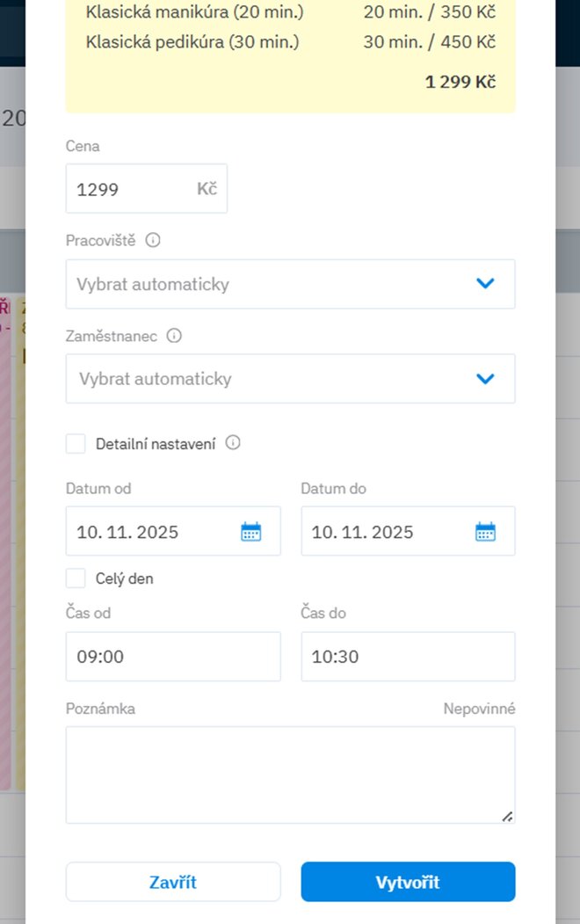Focus the Cena price input field
Screen dimensions: 580x924
point(132,189)
